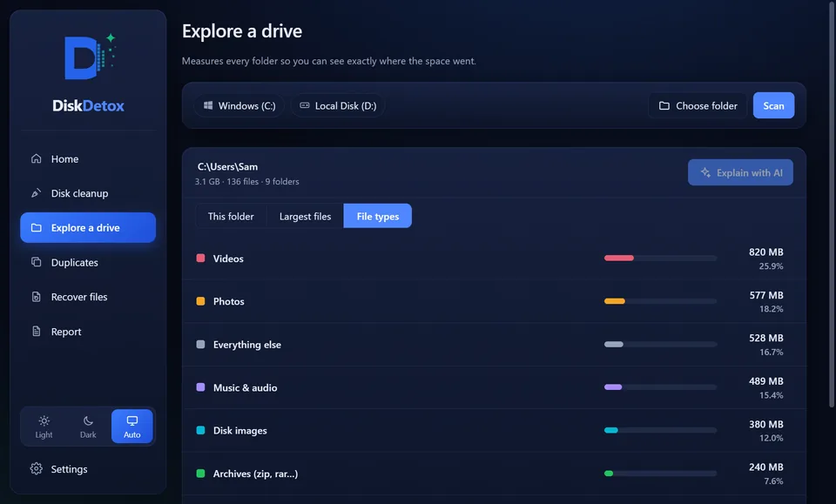Select the Local Disk (D:) drive
Image resolution: width=836 pixels, height=504 pixels.
pos(338,105)
